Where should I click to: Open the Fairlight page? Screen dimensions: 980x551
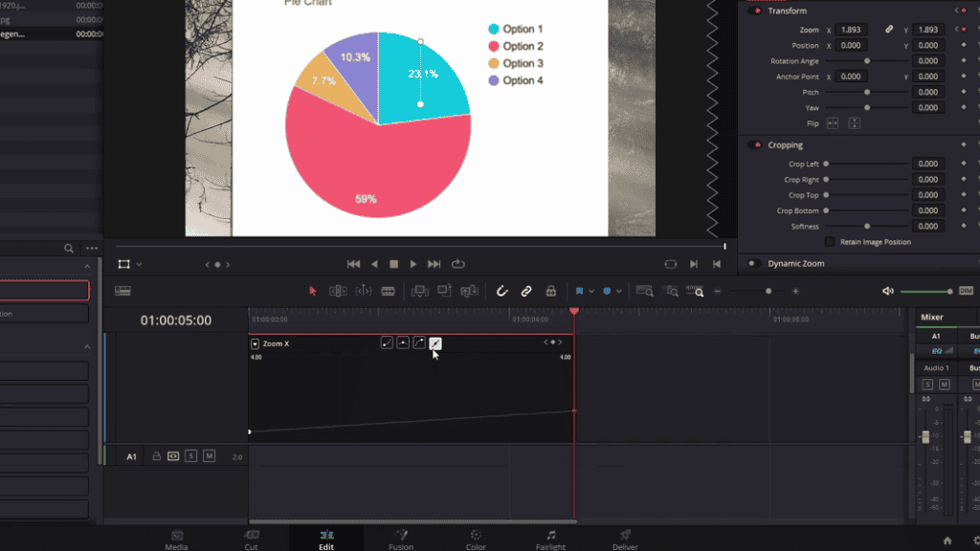550,540
